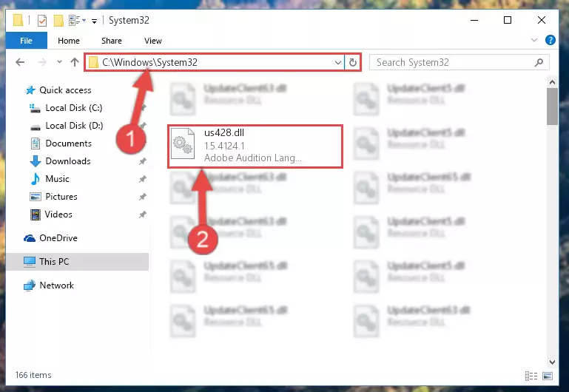Open Local Disk (D:) in sidebar
The width and height of the screenshot is (569, 392).
(x=74, y=126)
